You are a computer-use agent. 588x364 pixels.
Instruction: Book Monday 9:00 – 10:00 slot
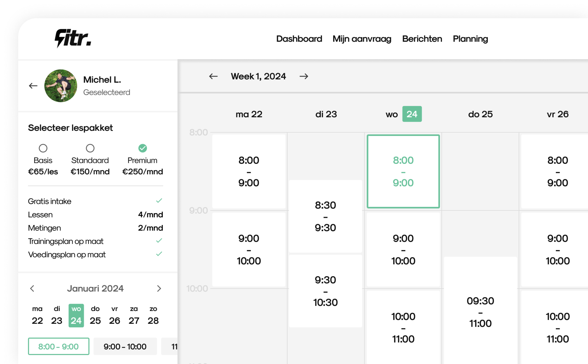(x=249, y=249)
